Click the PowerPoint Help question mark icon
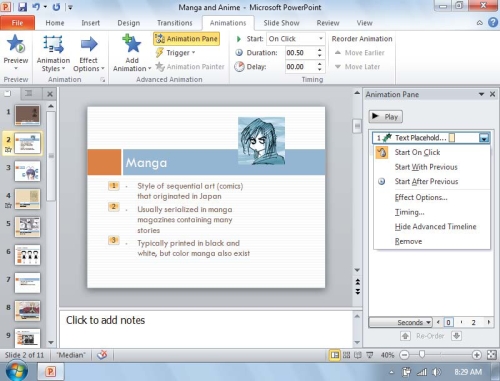 [493, 22]
